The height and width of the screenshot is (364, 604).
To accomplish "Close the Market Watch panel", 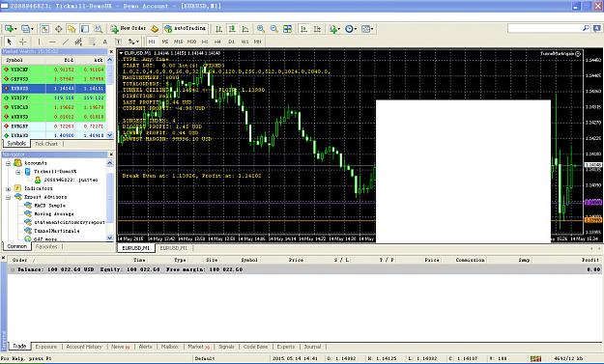I will point(111,51).
